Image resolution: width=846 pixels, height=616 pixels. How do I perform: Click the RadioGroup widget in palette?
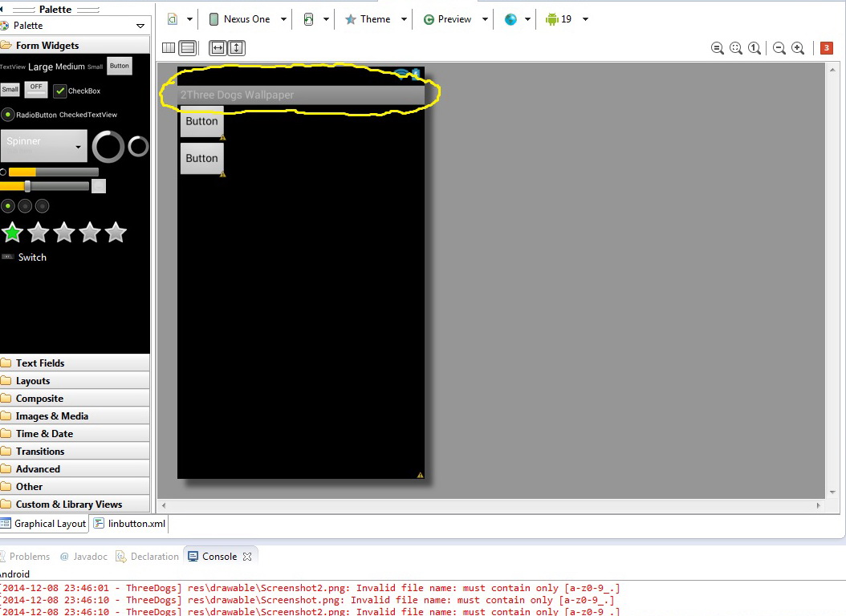25,206
